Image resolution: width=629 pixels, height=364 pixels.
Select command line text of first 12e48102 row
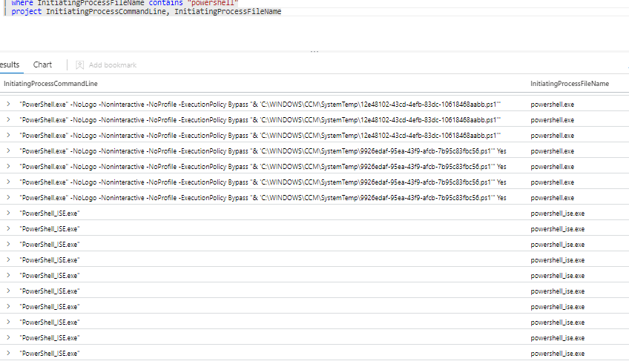(260, 105)
